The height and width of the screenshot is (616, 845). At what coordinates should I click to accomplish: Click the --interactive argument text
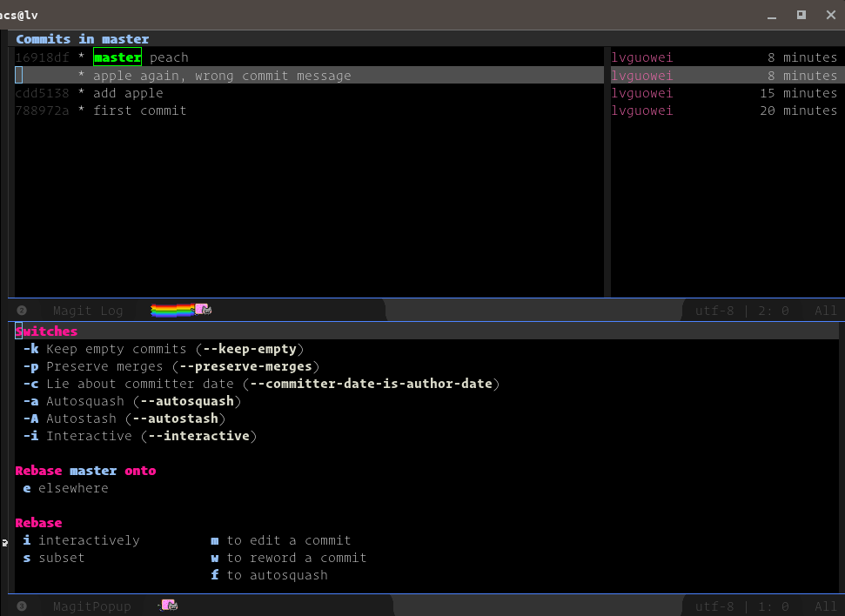[x=199, y=436]
